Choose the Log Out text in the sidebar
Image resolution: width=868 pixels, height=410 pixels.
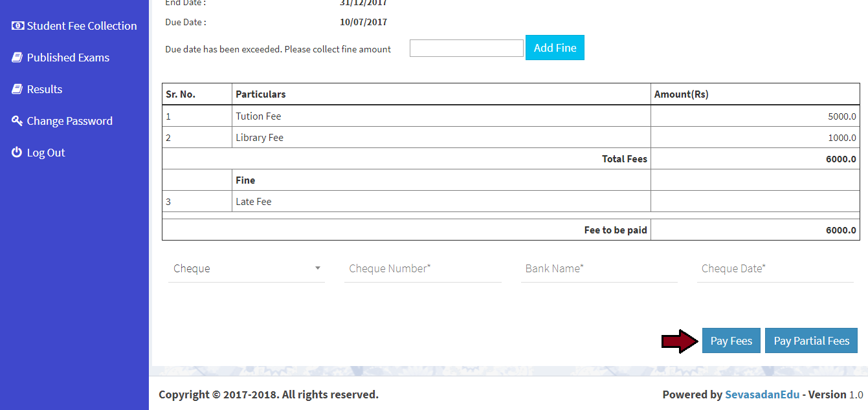pos(46,153)
